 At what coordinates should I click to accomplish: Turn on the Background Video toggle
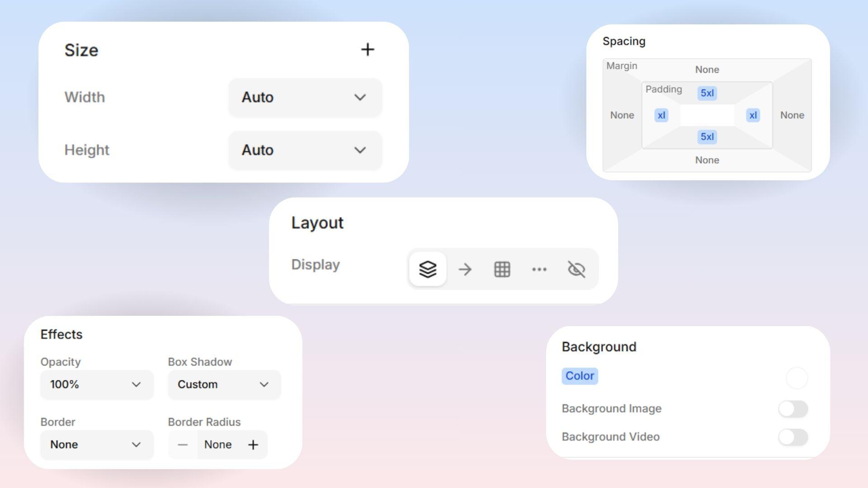(793, 437)
